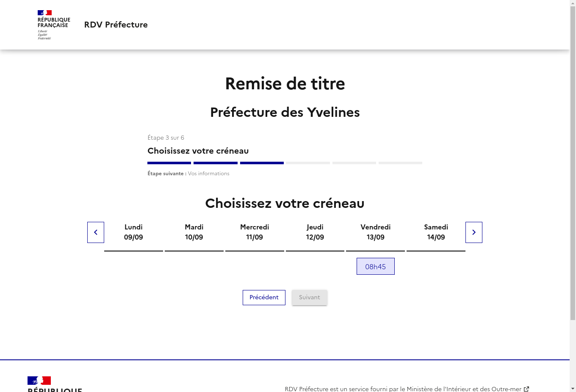Click the last step progress bar segment

pos(400,163)
